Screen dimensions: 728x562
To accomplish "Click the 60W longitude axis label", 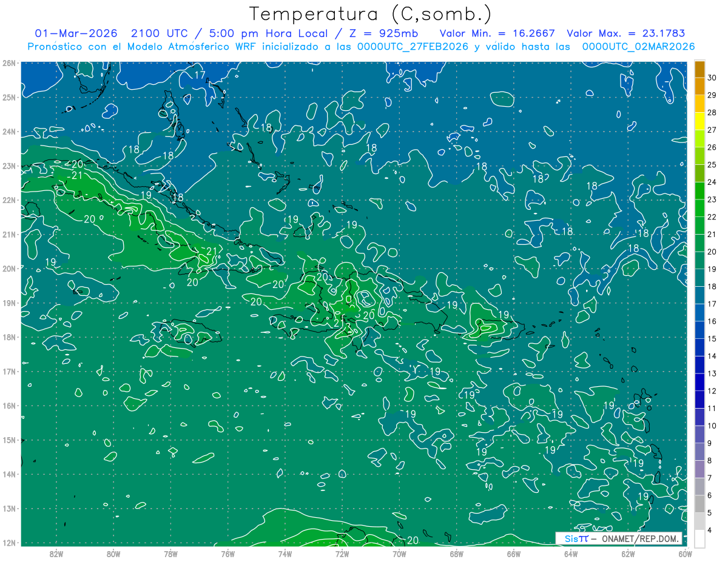I will point(685,554).
